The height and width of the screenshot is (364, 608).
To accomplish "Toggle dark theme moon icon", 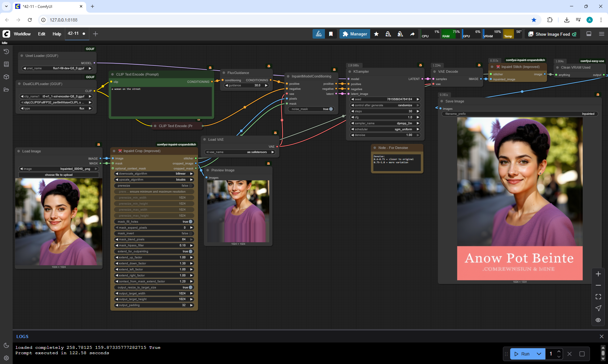I will point(6,345).
